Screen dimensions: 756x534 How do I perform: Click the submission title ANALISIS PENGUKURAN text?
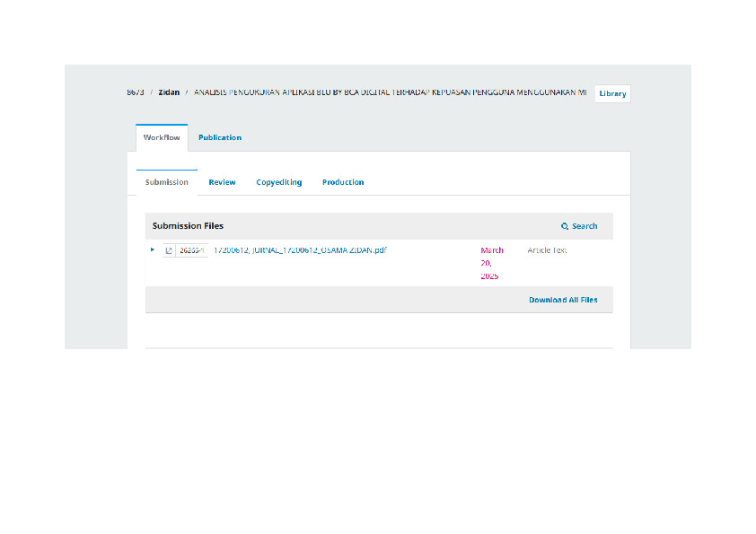click(390, 92)
